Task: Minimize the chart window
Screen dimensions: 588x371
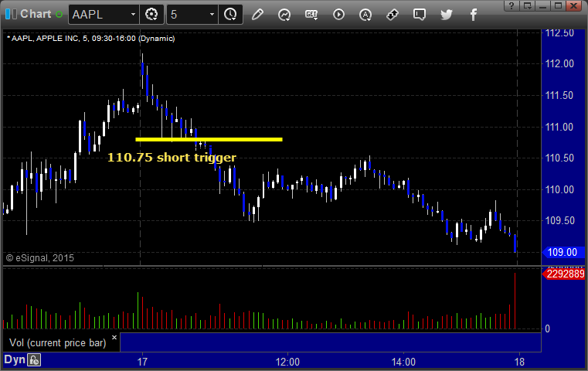Action: click(542, 5)
